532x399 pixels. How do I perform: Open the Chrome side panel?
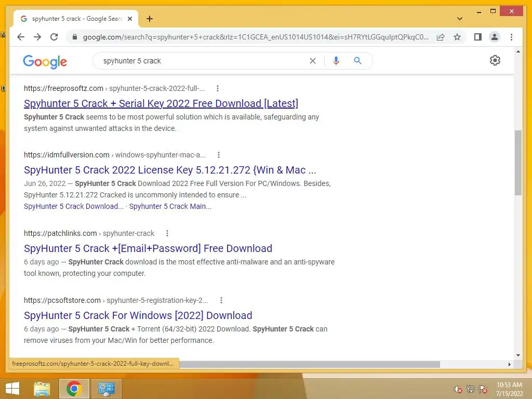click(x=478, y=37)
